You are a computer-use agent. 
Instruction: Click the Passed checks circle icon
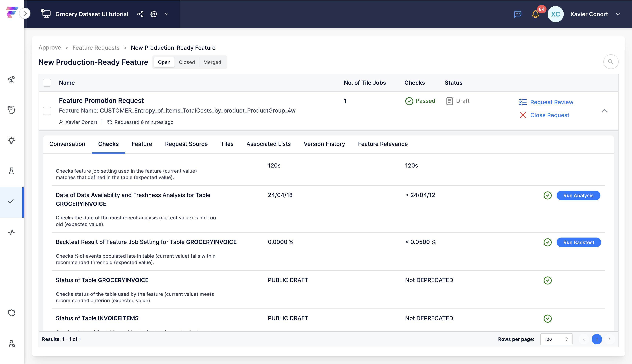409,101
